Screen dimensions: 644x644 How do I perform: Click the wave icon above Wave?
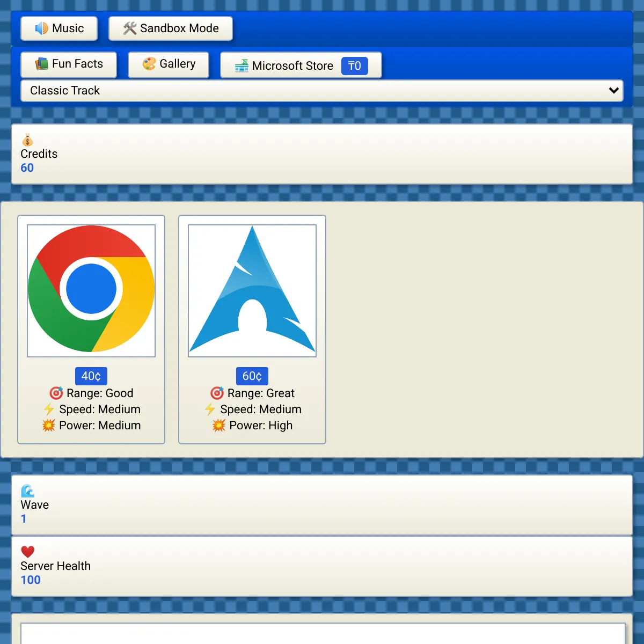27,491
